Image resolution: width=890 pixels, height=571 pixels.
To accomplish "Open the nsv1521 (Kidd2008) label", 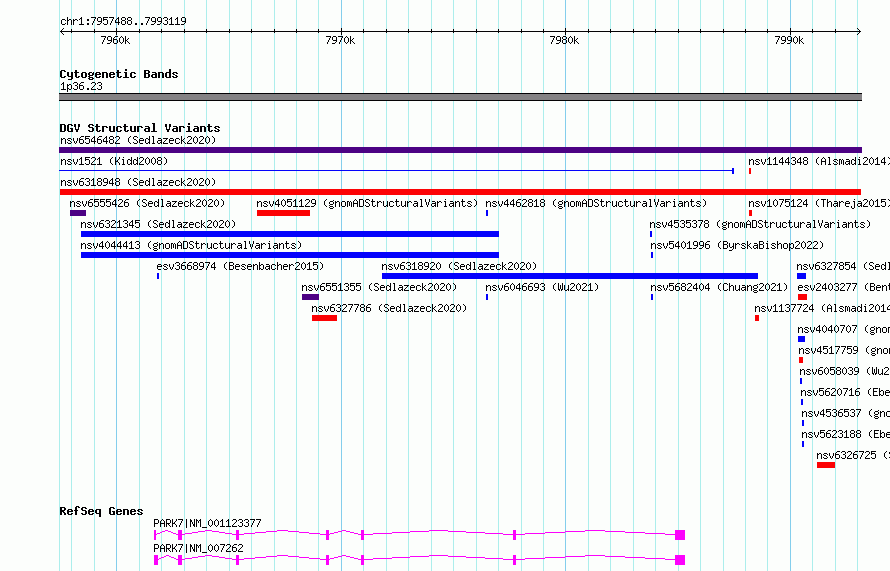I will [114, 161].
